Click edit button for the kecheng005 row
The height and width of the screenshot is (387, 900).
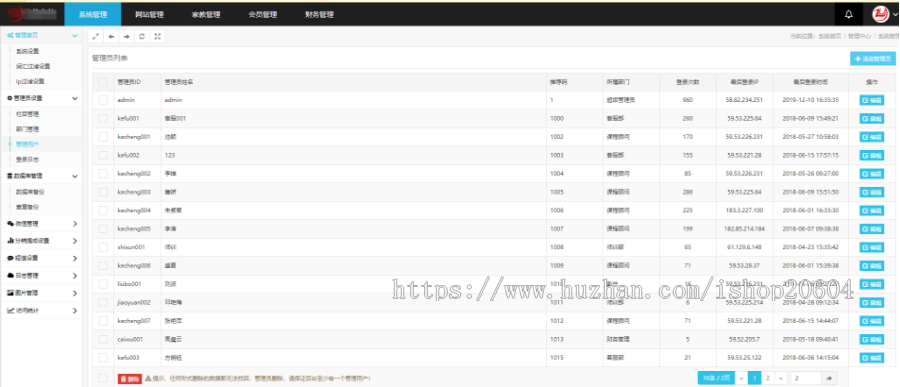pyautogui.click(x=871, y=229)
